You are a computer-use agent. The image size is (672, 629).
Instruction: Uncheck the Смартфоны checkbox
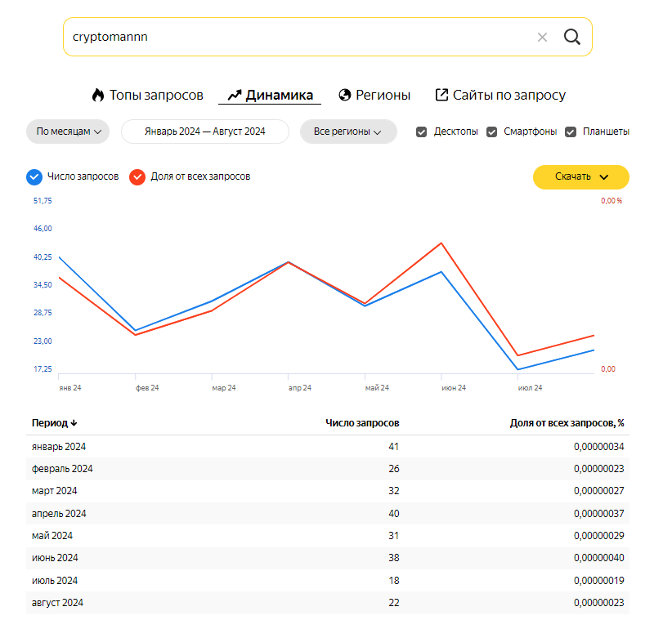[492, 132]
